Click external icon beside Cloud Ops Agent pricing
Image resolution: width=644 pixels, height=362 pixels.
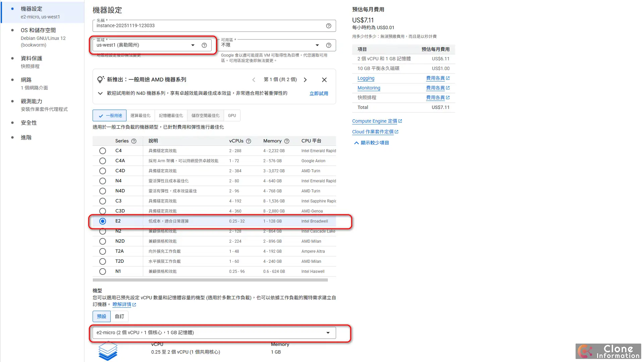tap(396, 132)
